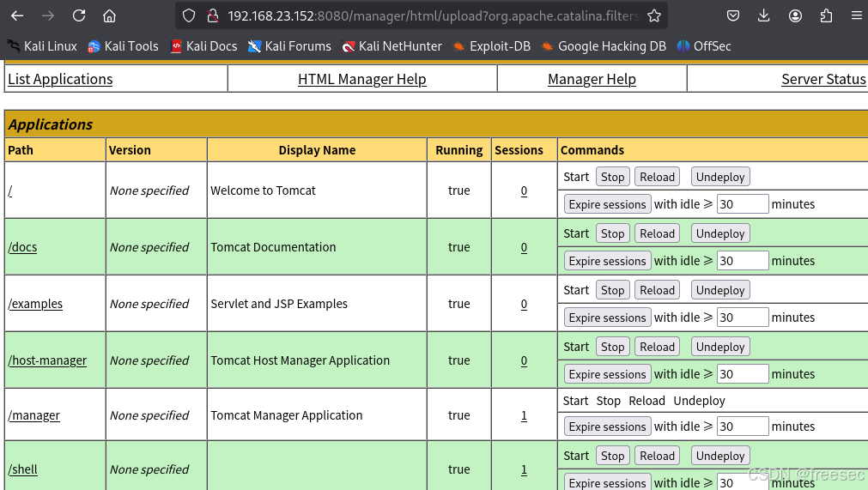
Task: Undeploy the /docs application
Action: 720,233
